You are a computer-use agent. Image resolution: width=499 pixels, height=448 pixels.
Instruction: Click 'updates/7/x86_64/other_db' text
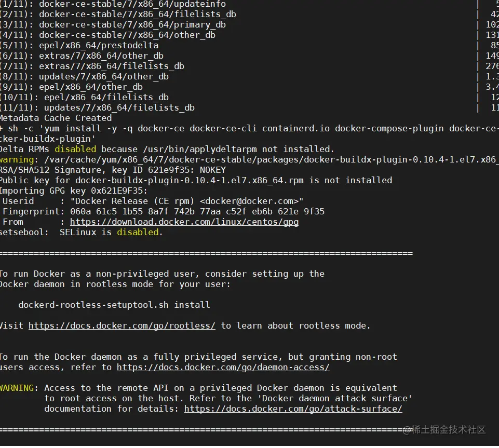[x=104, y=77]
